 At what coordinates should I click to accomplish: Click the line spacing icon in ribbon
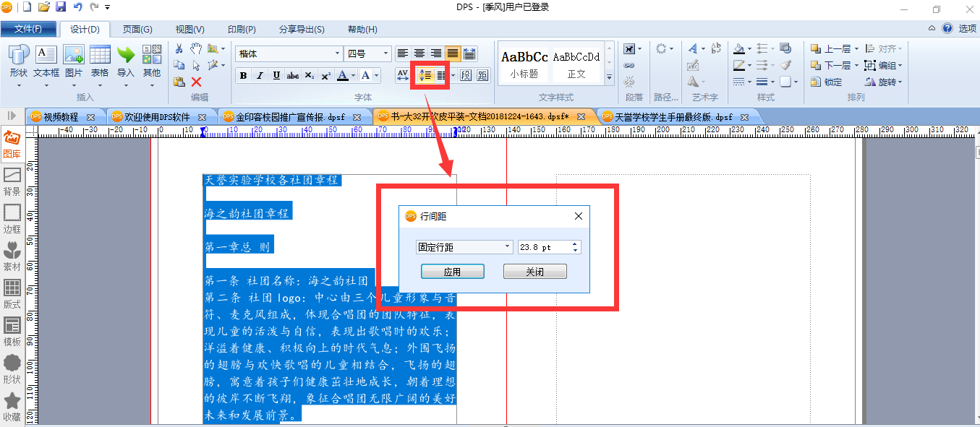(425, 75)
